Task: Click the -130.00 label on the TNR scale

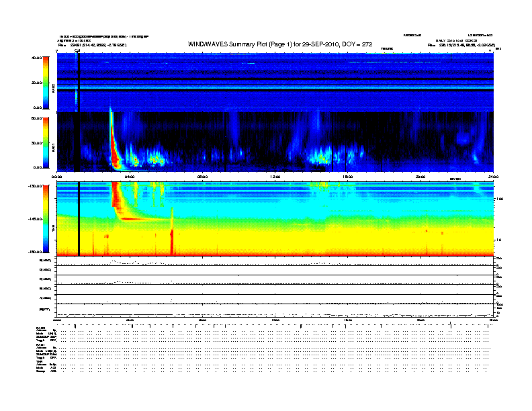Action: 36,186
